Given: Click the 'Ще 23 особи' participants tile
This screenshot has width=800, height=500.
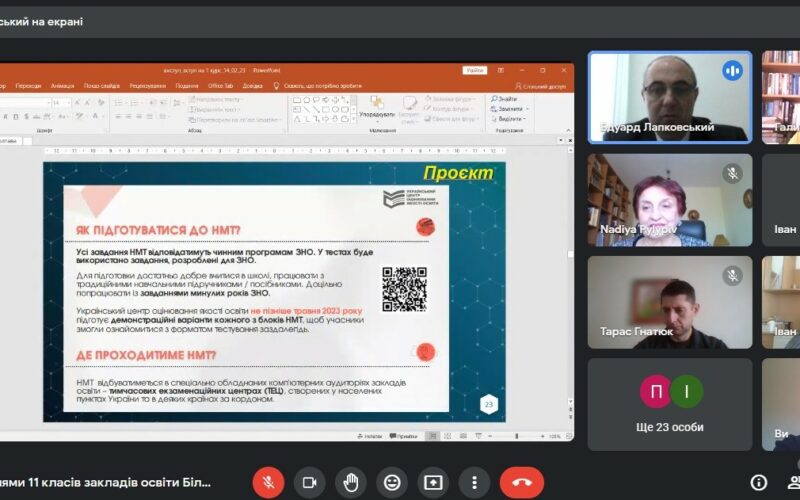Looking at the screenshot, I should pyautogui.click(x=670, y=404).
